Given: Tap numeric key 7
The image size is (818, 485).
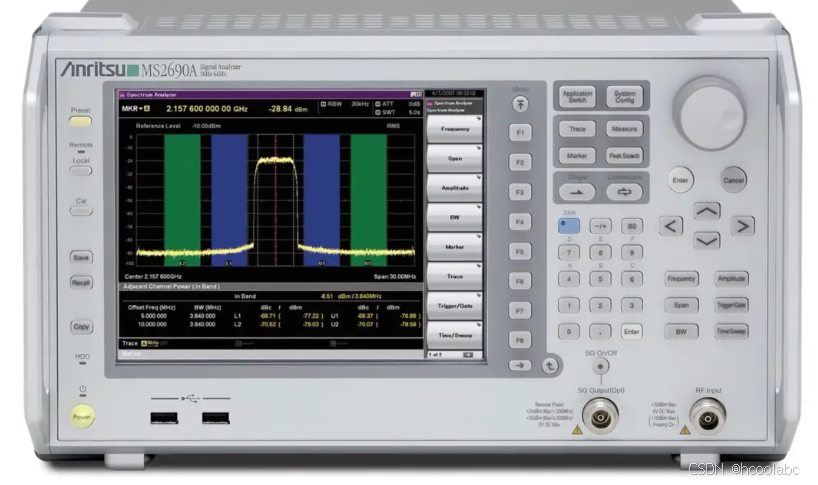Looking at the screenshot, I should (569, 253).
